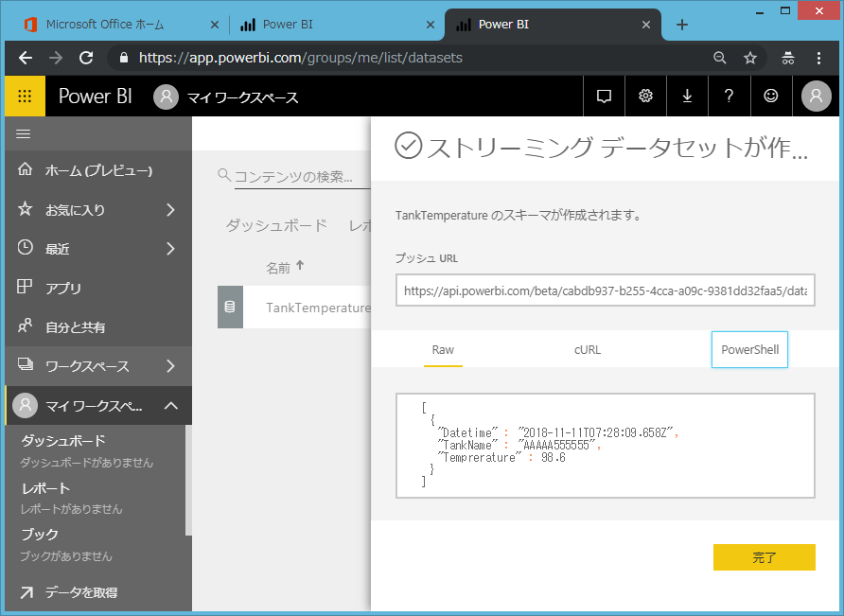Select the cURL tab

coord(588,349)
